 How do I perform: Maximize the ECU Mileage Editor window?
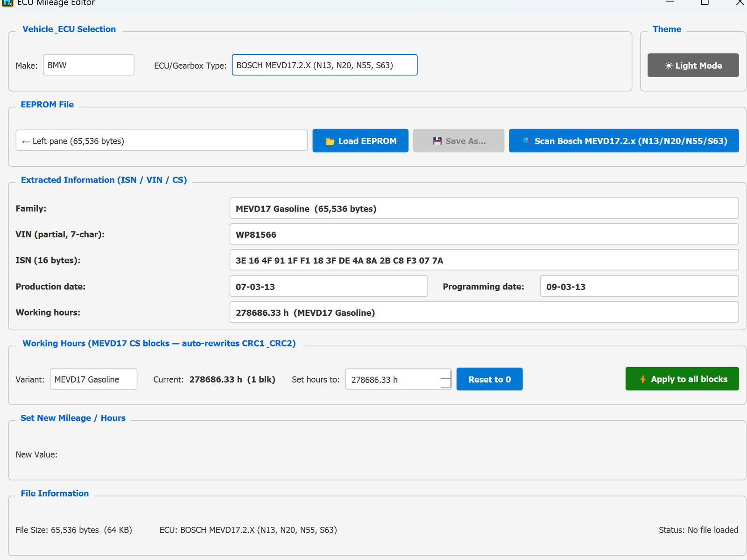click(705, 2)
